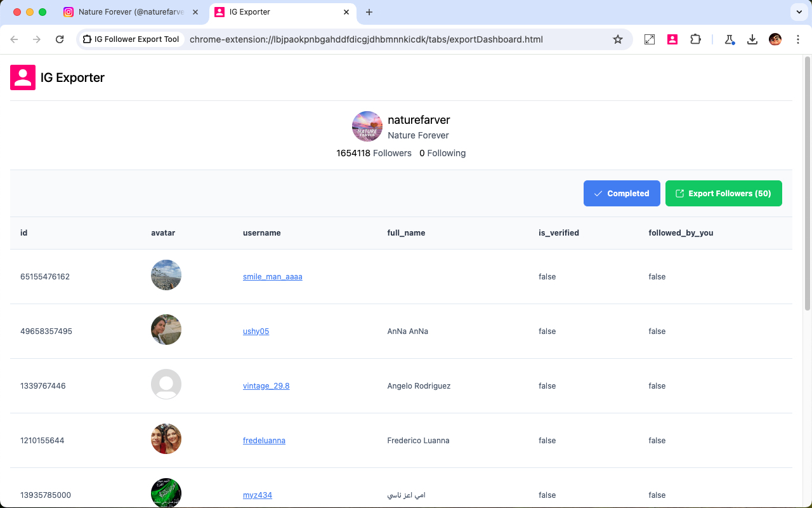Viewport: 812px width, 508px height.
Task: Click the 0 Following count
Action: (443, 153)
